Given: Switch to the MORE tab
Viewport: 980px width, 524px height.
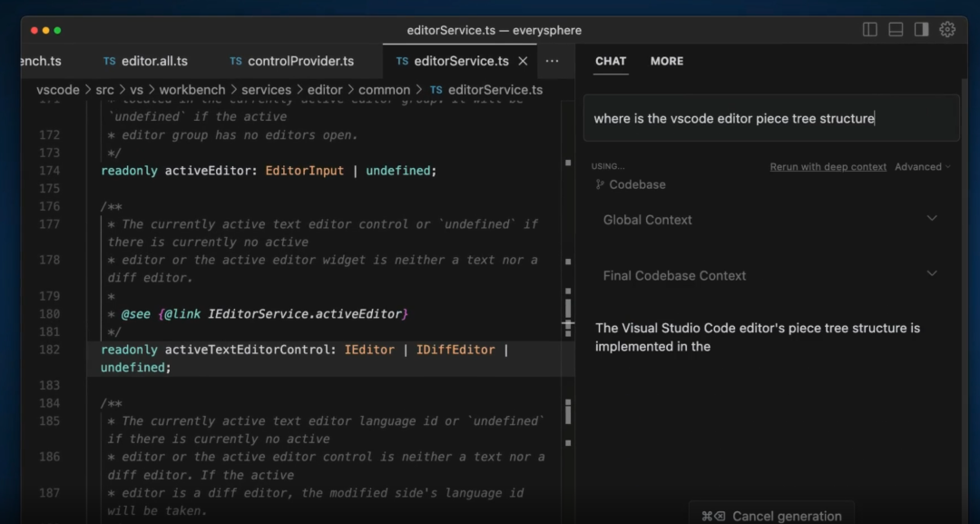Looking at the screenshot, I should pos(666,61).
